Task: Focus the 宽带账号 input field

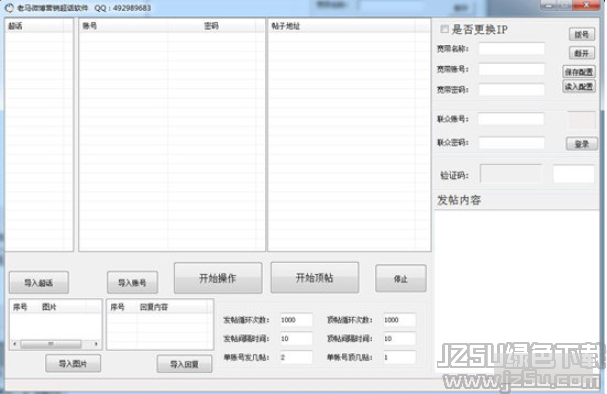Action: point(511,69)
